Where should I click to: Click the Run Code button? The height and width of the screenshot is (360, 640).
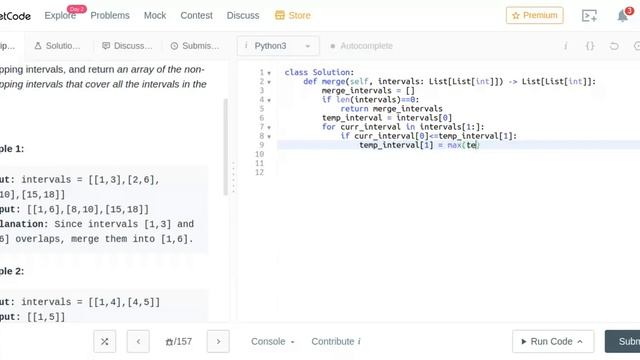pyautogui.click(x=553, y=341)
